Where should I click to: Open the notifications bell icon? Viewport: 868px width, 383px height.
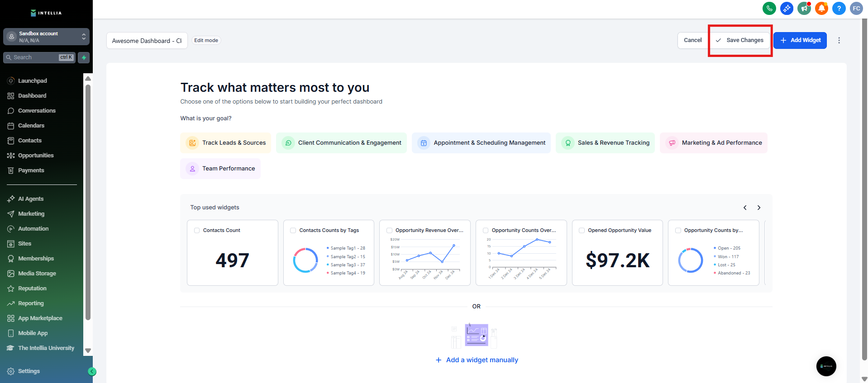pos(821,9)
